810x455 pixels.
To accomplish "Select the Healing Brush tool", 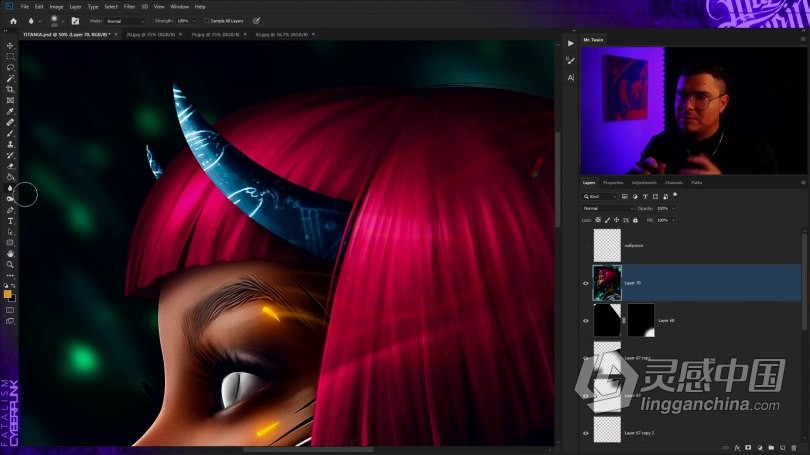I will click(10, 122).
